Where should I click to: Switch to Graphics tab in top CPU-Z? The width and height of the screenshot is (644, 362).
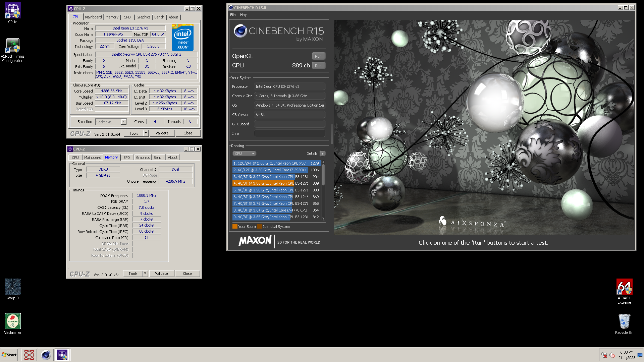pos(144,17)
